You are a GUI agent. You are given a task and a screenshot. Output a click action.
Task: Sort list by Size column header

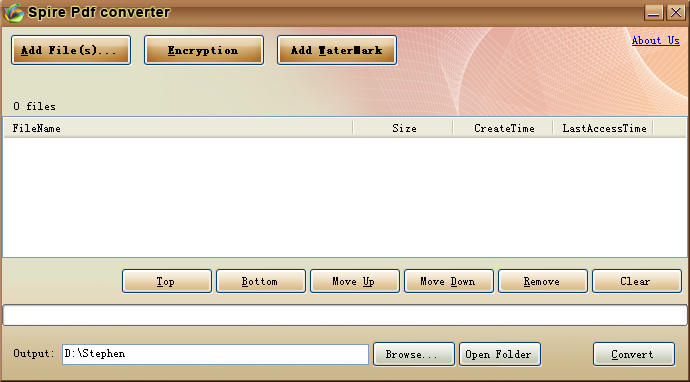[404, 128]
